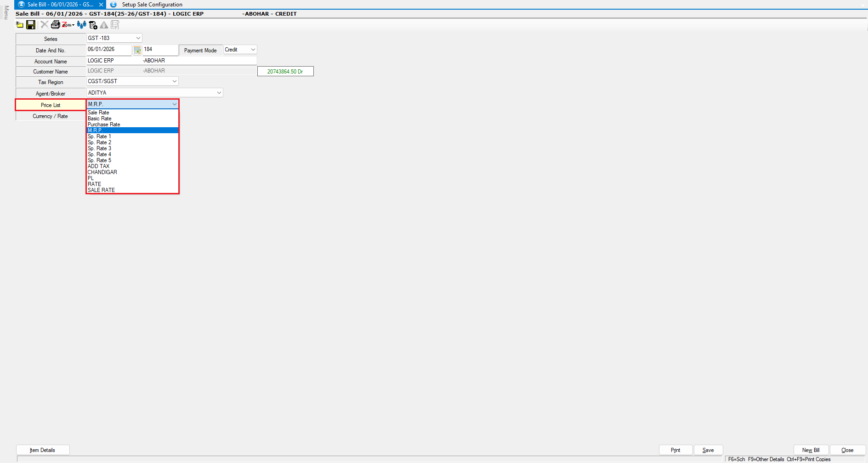
Task: Open the vertical Menu side panel
Action: tap(6, 12)
